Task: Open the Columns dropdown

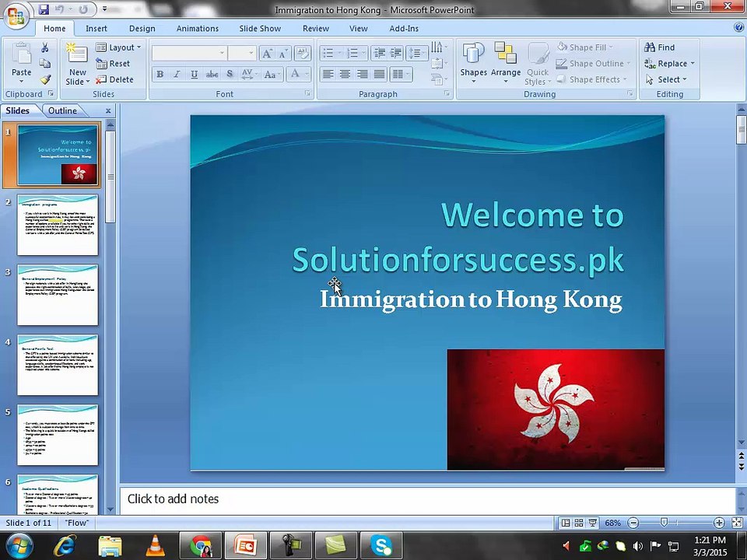Action: click(x=401, y=74)
